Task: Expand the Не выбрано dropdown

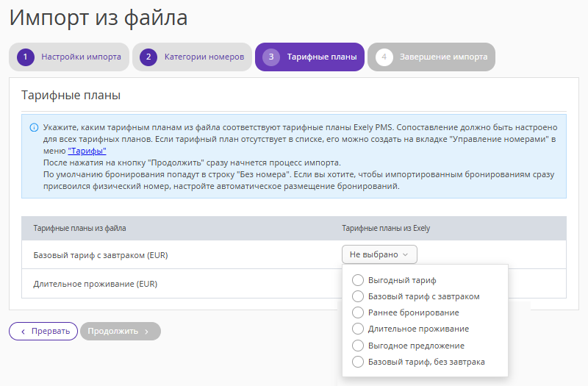Action: tap(379, 254)
